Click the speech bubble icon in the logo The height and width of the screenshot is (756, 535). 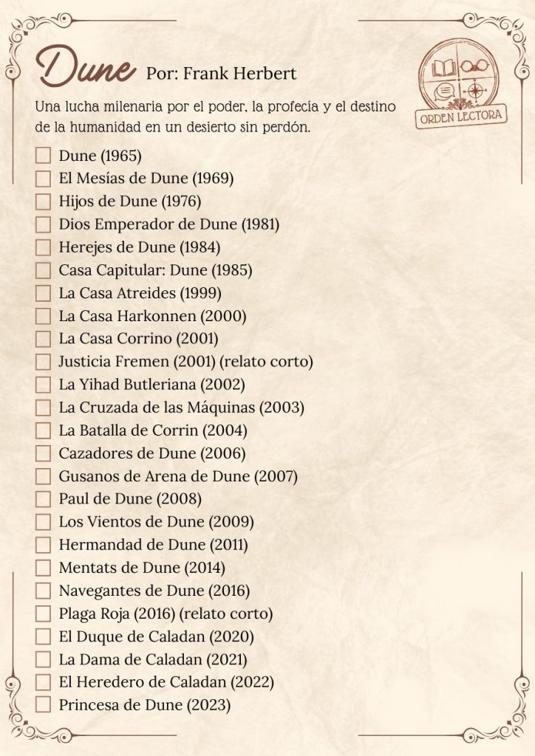pyautogui.click(x=443, y=92)
